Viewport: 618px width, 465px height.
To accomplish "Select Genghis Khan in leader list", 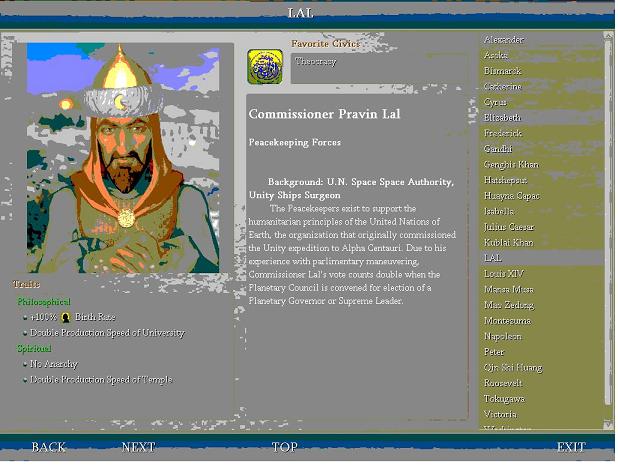I will click(511, 164).
